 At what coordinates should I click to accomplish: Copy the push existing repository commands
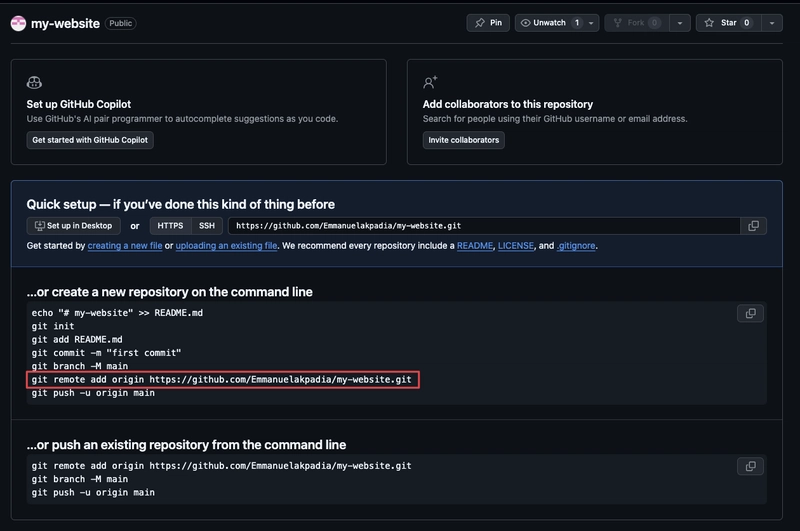coord(750,466)
